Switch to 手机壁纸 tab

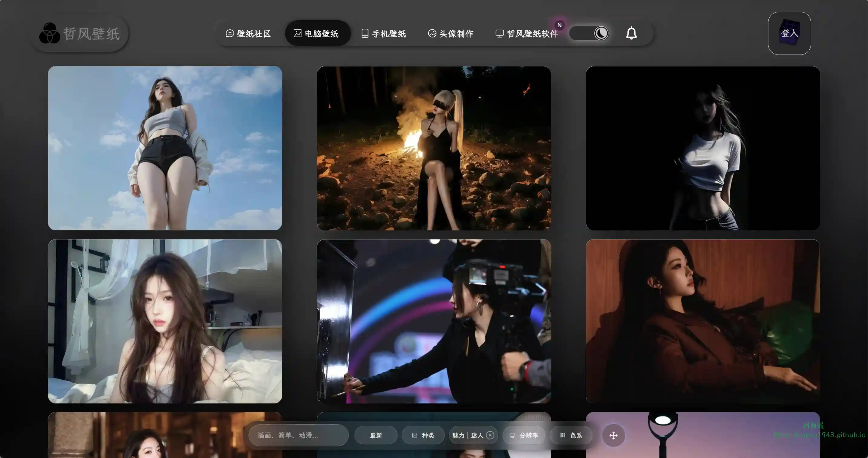pos(384,33)
